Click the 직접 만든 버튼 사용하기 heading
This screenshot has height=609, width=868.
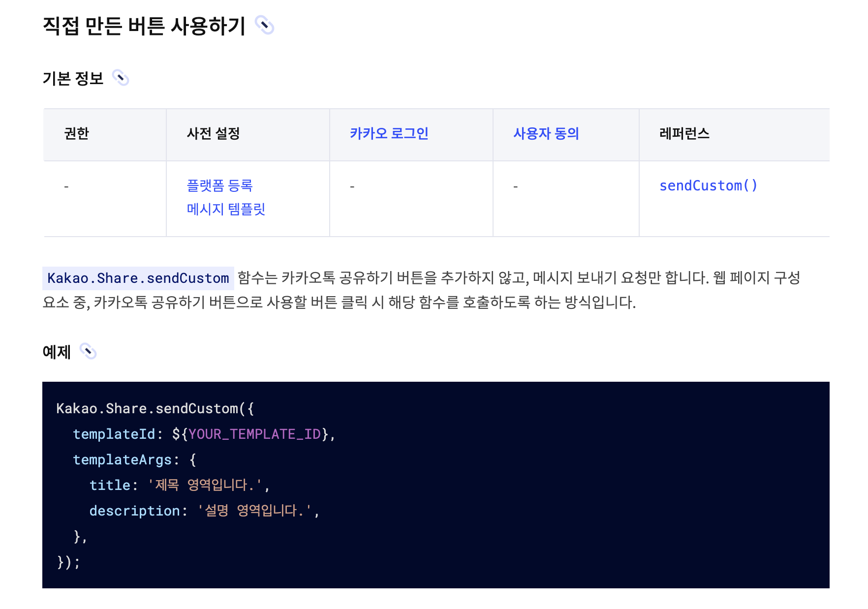pyautogui.click(x=144, y=26)
